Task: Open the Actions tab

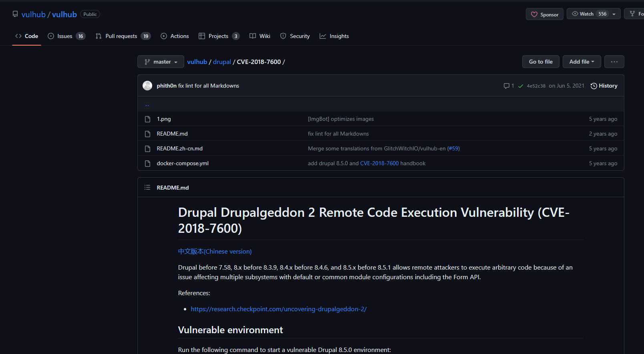Action: (x=175, y=36)
